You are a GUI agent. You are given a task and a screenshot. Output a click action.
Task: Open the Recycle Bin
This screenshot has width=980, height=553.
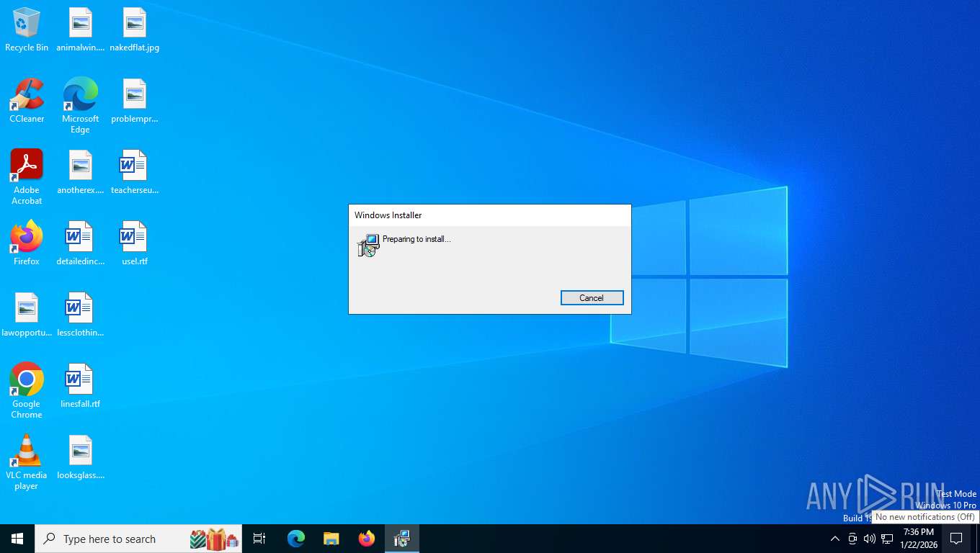pos(27,30)
